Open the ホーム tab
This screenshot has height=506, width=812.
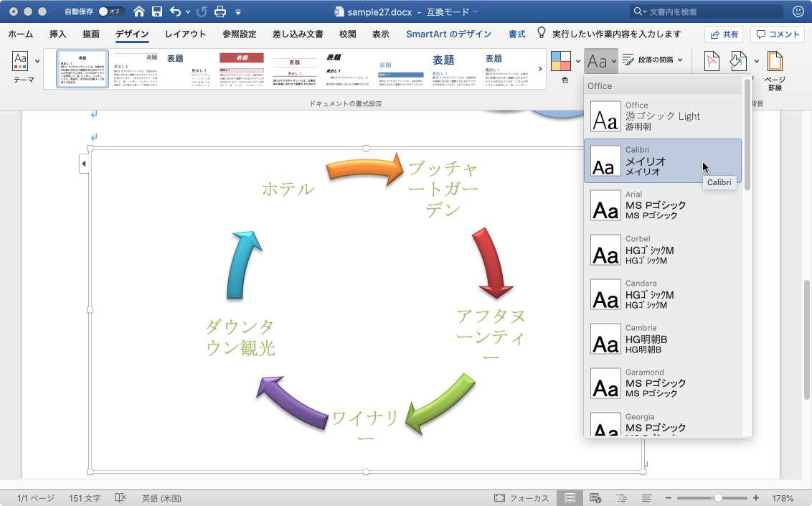pos(21,34)
